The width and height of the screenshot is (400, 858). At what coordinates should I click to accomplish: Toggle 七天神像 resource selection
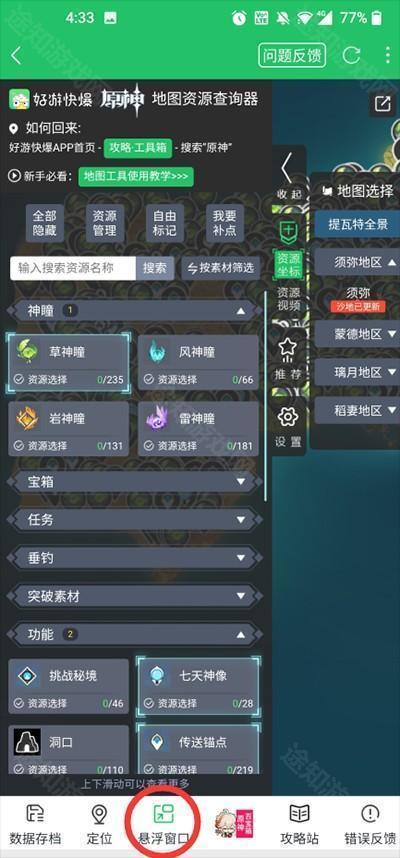(198, 686)
